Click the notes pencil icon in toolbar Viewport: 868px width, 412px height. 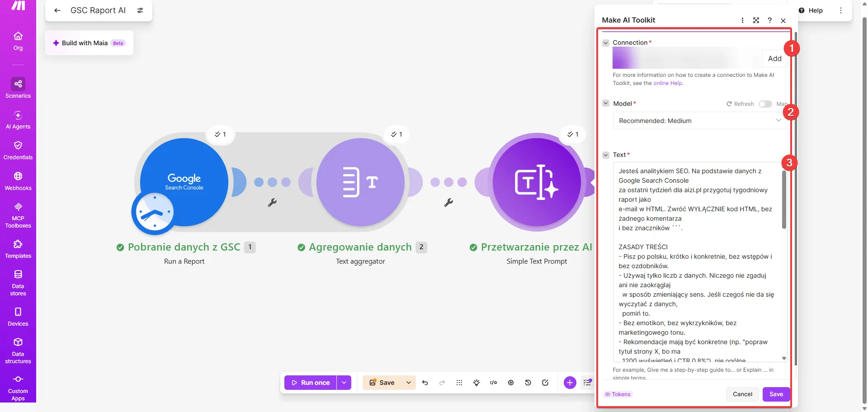545,383
